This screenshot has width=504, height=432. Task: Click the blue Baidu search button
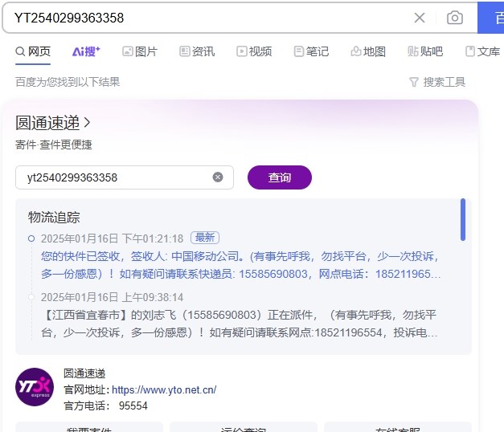click(x=491, y=18)
